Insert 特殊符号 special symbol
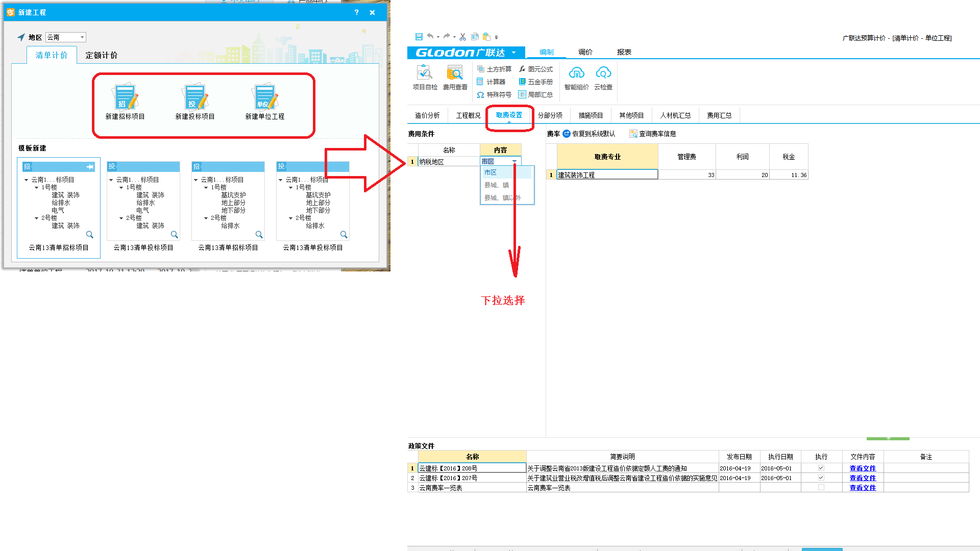Viewport: 980px width, 551px height. (494, 94)
